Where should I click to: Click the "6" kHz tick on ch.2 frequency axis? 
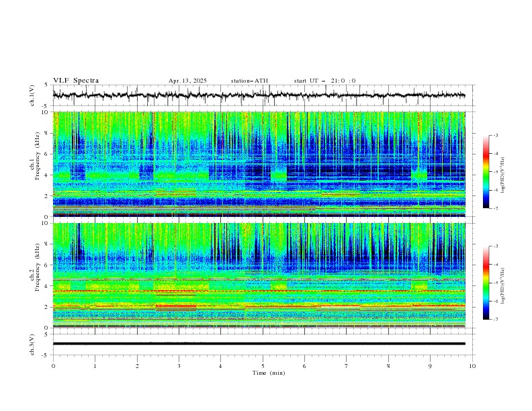pyautogui.click(x=47, y=265)
